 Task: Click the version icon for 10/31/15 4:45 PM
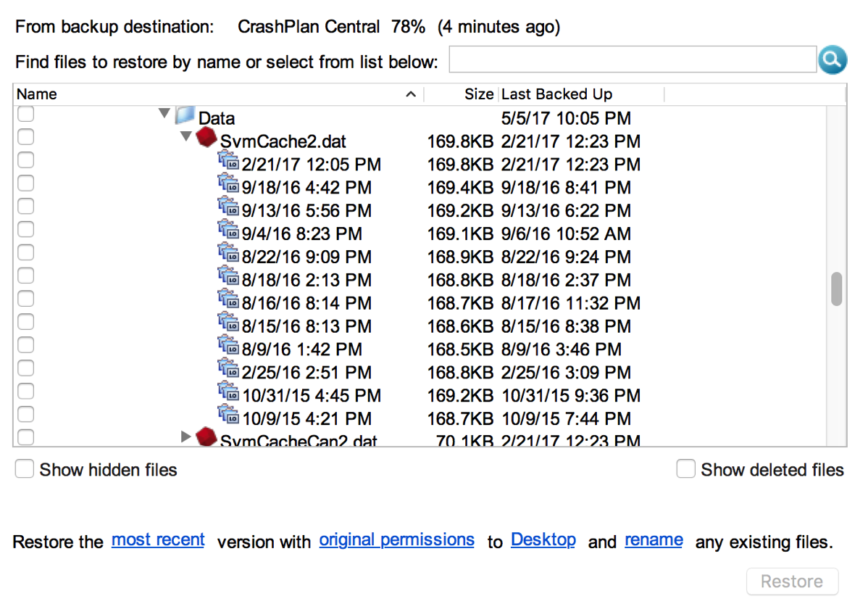tap(228, 394)
